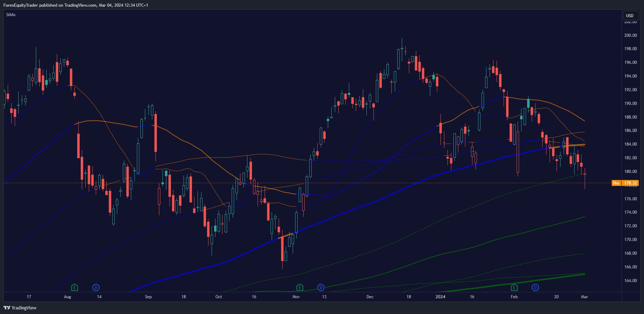Select the 14 date label on time axis
This screenshot has height=314, width=644.
click(x=99, y=297)
